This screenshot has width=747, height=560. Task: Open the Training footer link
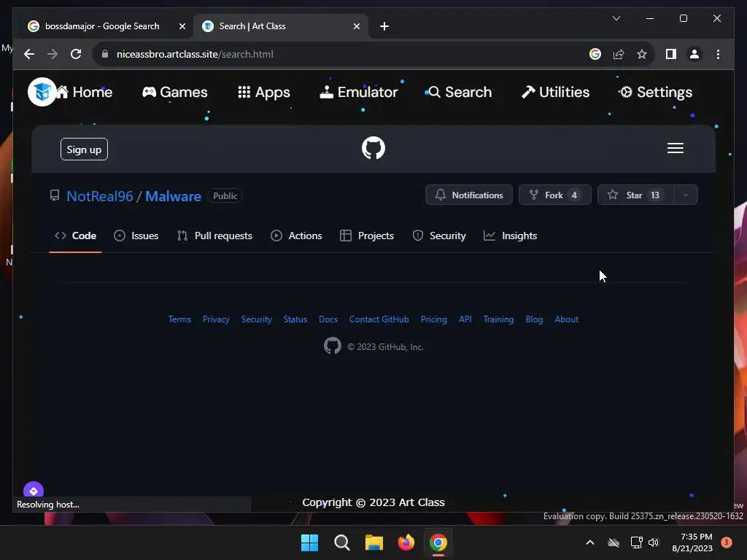pyautogui.click(x=498, y=319)
